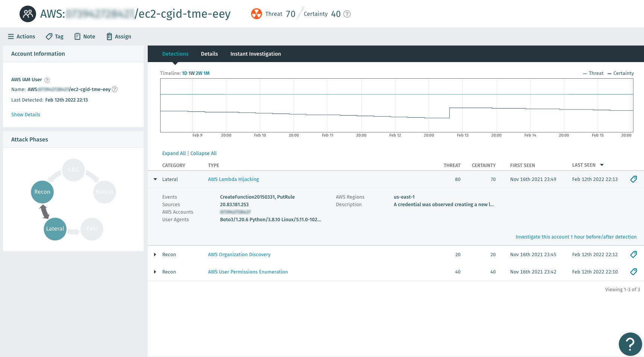644x357 pixels.
Task: Click the account group avatar icon
Action: pos(28,14)
